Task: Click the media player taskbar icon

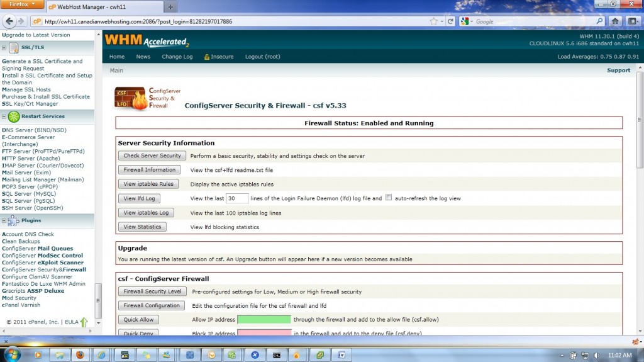Action: coord(38,354)
